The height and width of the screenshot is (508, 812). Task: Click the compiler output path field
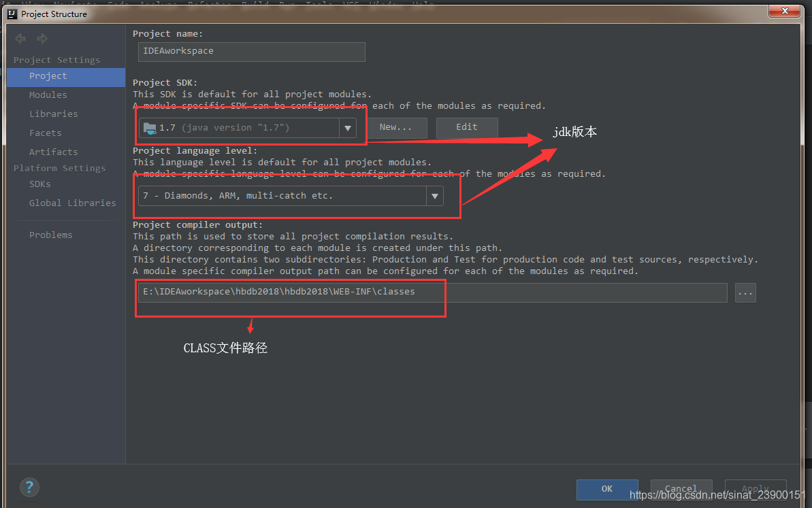[432, 292]
